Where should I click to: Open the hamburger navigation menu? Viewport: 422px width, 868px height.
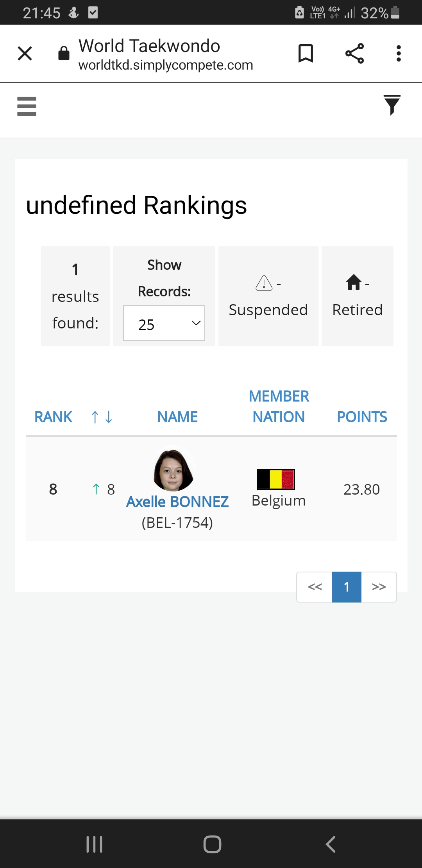click(27, 106)
